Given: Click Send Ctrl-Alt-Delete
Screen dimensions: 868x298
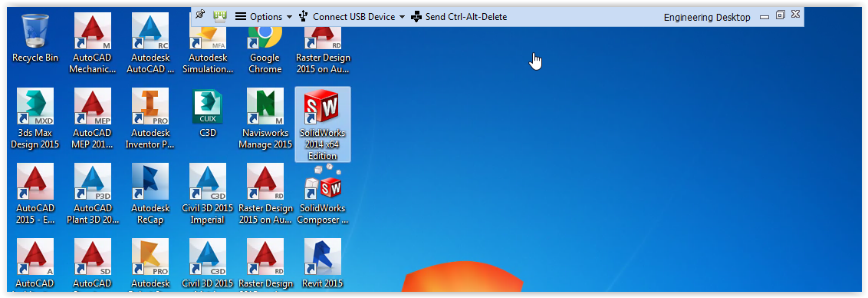Looking at the screenshot, I should pos(459,17).
